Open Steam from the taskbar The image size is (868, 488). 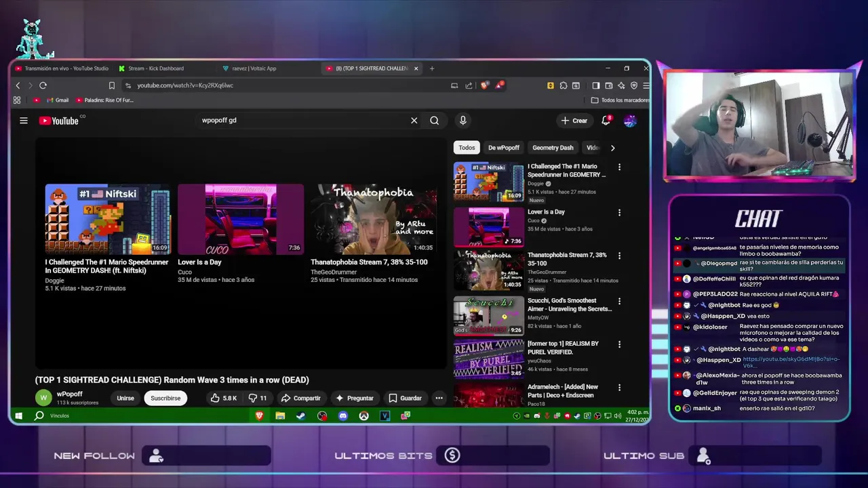pos(301,415)
